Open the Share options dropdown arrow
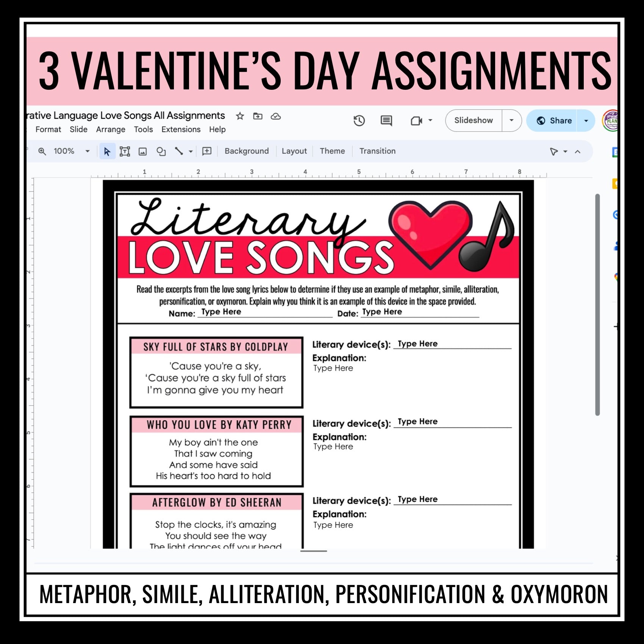This screenshot has width=644, height=644. point(586,121)
